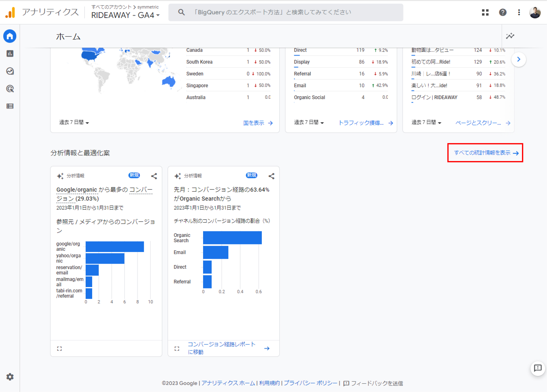Click the Google/organic insight heading

point(104,194)
